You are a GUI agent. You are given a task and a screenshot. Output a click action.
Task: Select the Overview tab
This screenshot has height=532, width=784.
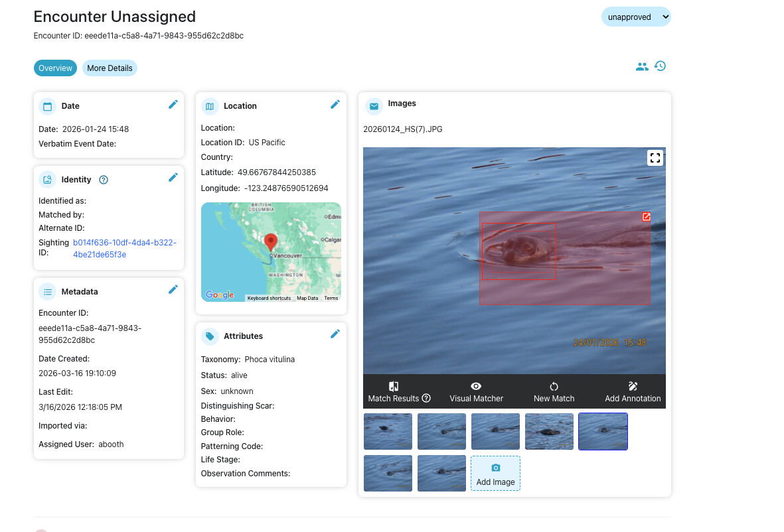tap(55, 68)
